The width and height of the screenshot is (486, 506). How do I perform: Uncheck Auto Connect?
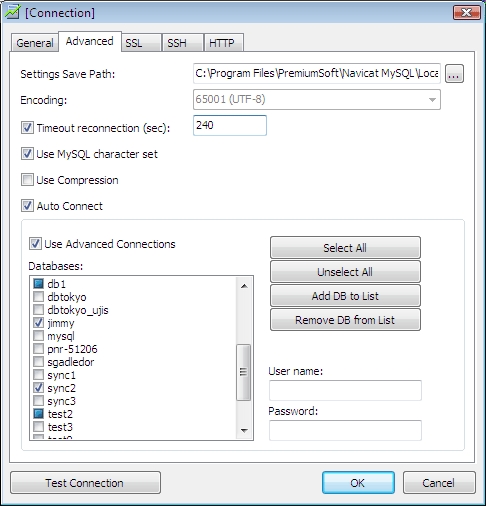(x=27, y=206)
